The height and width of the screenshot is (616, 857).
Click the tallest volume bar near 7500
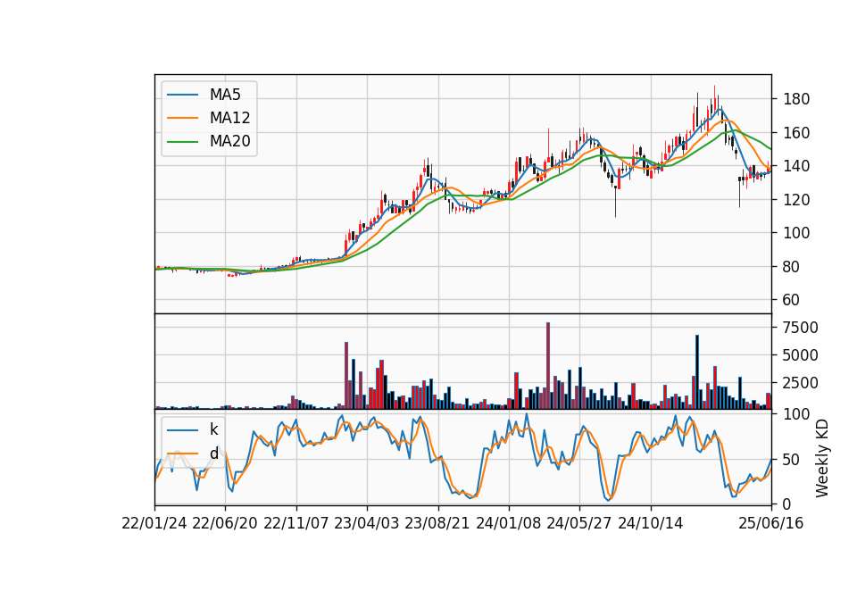(548, 366)
